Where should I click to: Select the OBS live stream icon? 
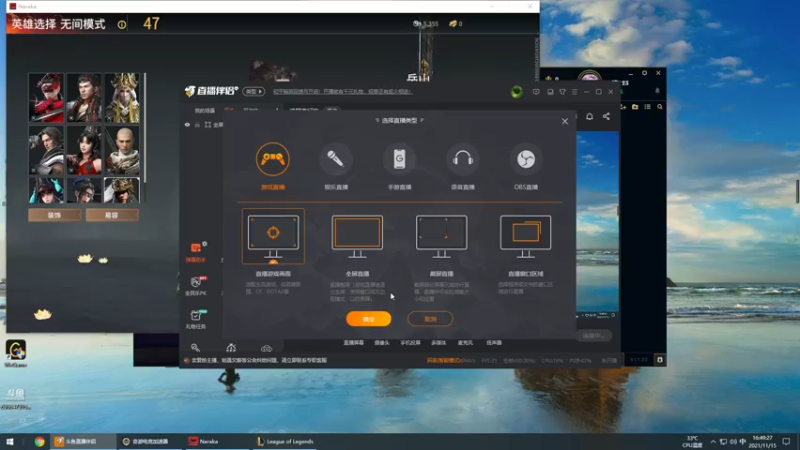[526, 159]
